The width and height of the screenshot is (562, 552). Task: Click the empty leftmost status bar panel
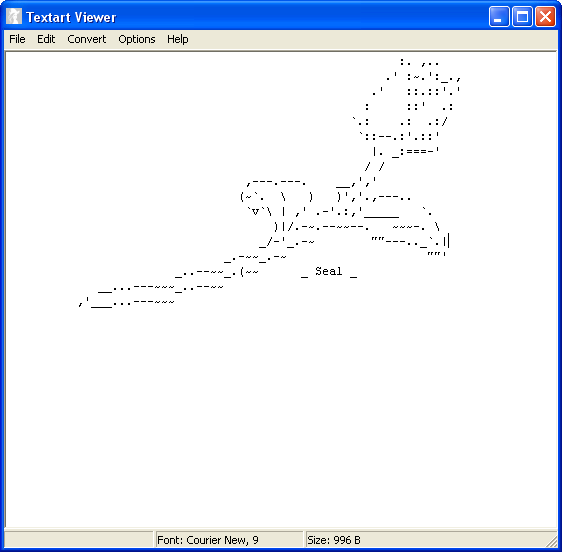[x=79, y=540]
